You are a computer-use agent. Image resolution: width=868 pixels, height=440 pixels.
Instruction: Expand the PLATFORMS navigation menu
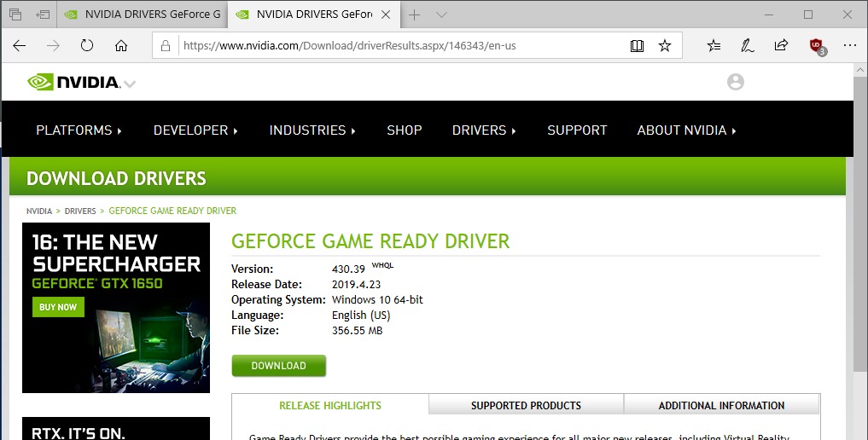(x=79, y=130)
